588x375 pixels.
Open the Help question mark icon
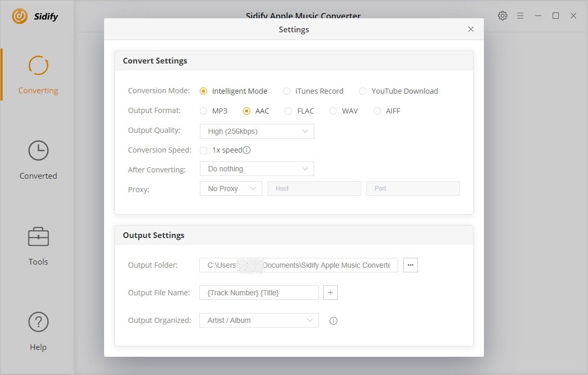pyautogui.click(x=39, y=322)
